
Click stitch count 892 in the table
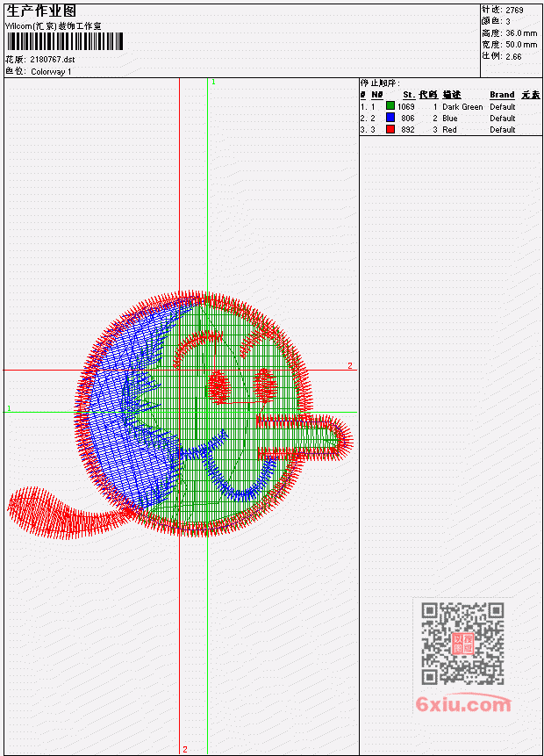(x=408, y=130)
